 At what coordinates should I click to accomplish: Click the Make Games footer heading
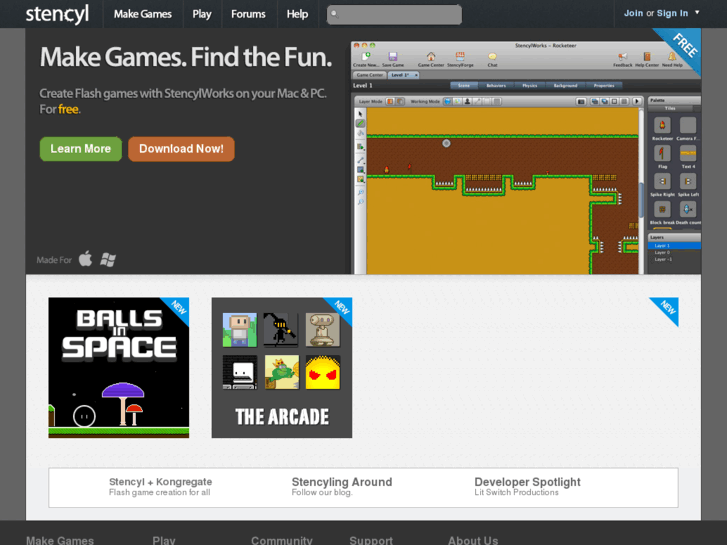(60, 540)
